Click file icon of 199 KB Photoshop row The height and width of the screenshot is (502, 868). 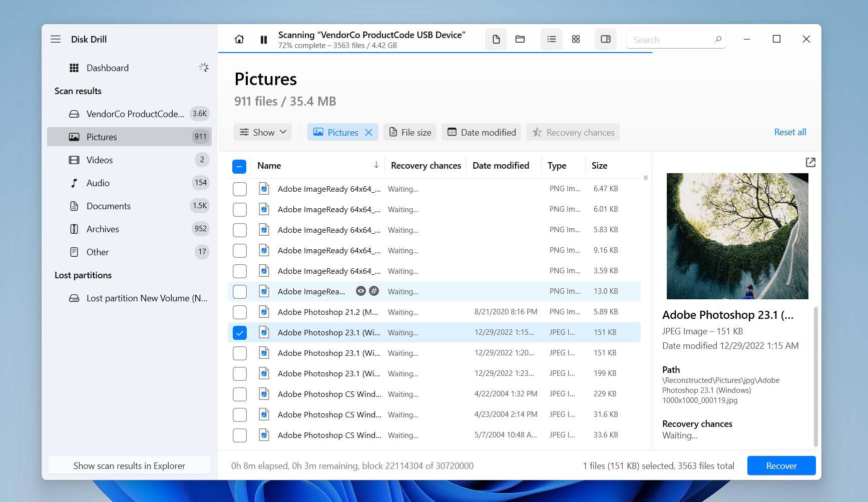click(x=264, y=373)
